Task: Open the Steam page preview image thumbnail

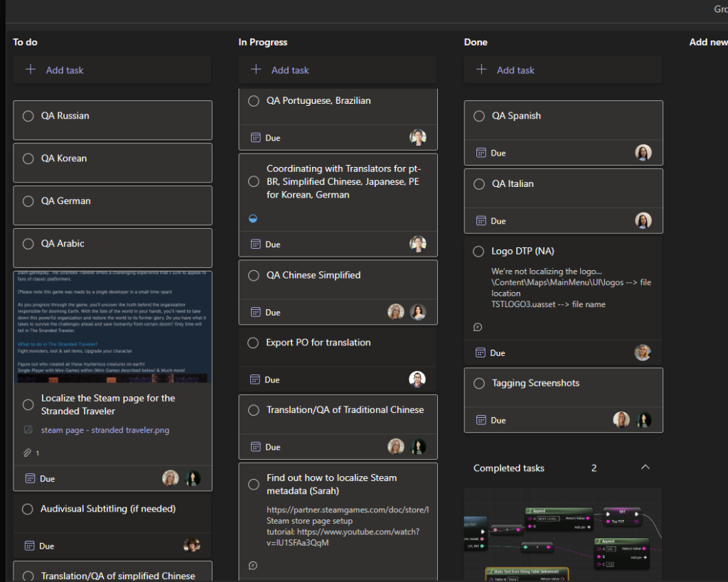Action: click(x=112, y=327)
